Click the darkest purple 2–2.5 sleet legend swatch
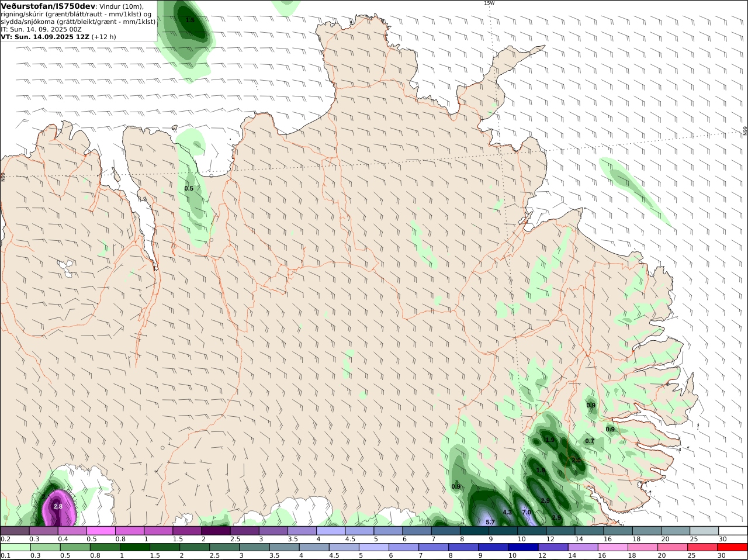 click(x=215, y=531)
